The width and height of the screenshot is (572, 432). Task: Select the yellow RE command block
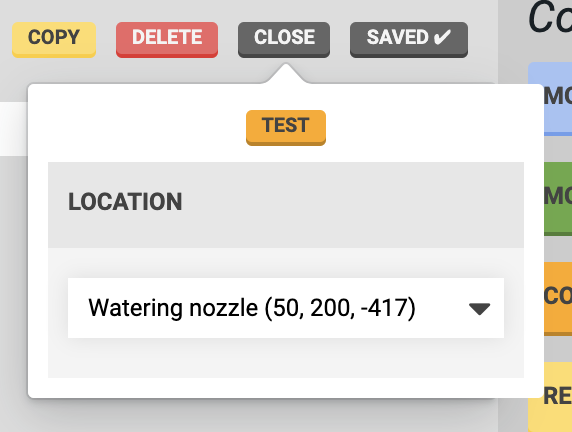(x=550, y=397)
